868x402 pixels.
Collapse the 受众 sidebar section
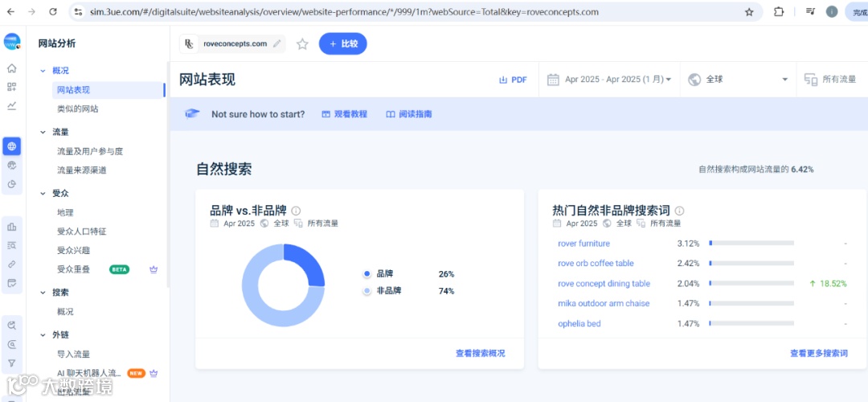coord(43,194)
